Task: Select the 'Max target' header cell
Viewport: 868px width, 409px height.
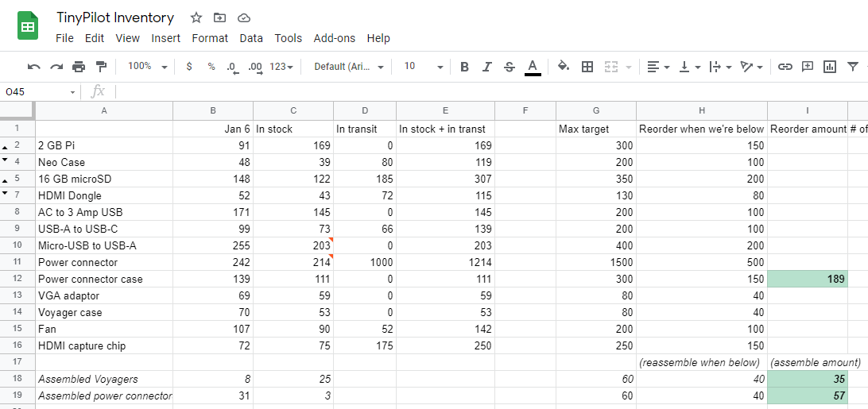Action: 596,129
